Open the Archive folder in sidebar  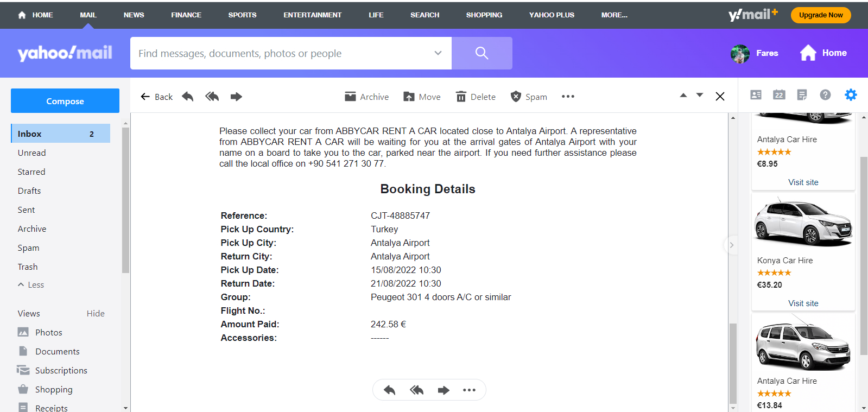pos(32,229)
